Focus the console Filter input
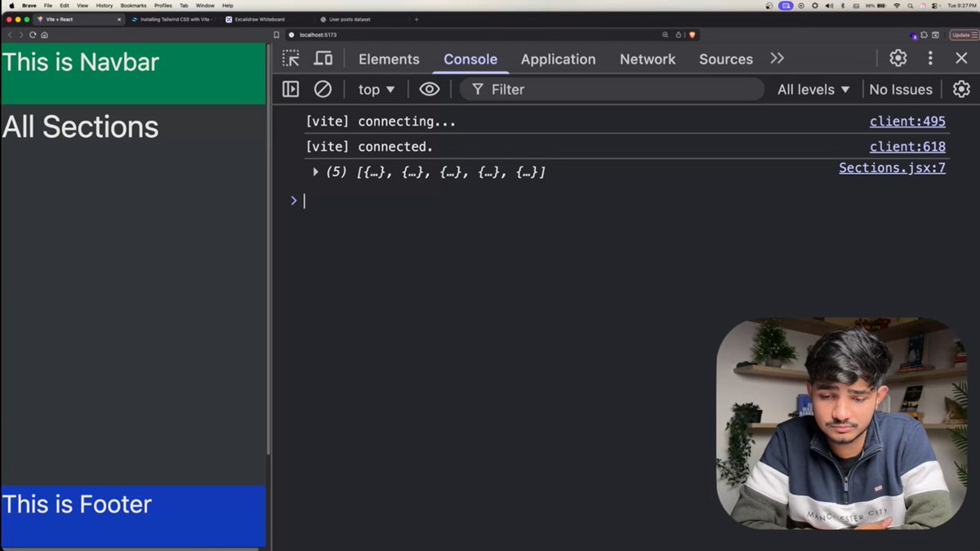 pos(612,89)
